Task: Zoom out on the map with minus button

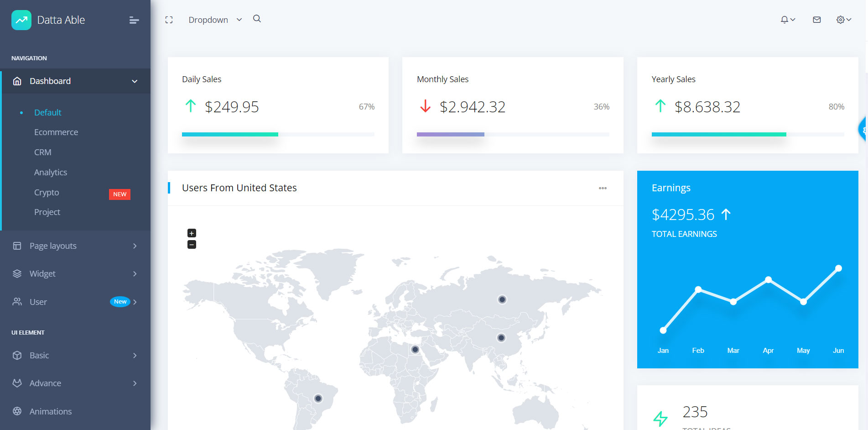Action: tap(192, 244)
